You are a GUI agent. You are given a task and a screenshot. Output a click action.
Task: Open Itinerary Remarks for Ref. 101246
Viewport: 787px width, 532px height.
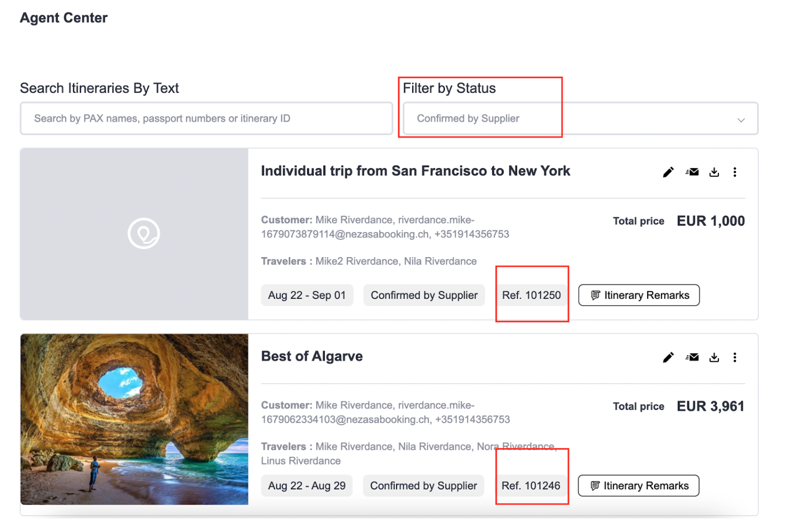[639, 486]
